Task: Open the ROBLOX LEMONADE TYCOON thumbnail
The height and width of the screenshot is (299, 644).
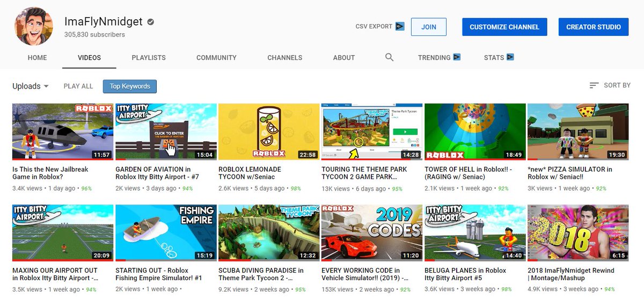Action: pyautogui.click(x=269, y=132)
